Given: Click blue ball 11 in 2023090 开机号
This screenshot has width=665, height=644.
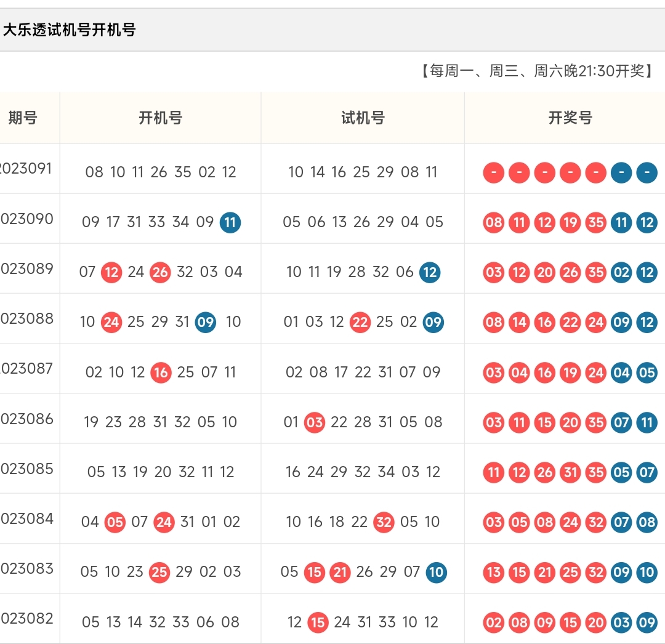Looking at the screenshot, I should [x=230, y=223].
